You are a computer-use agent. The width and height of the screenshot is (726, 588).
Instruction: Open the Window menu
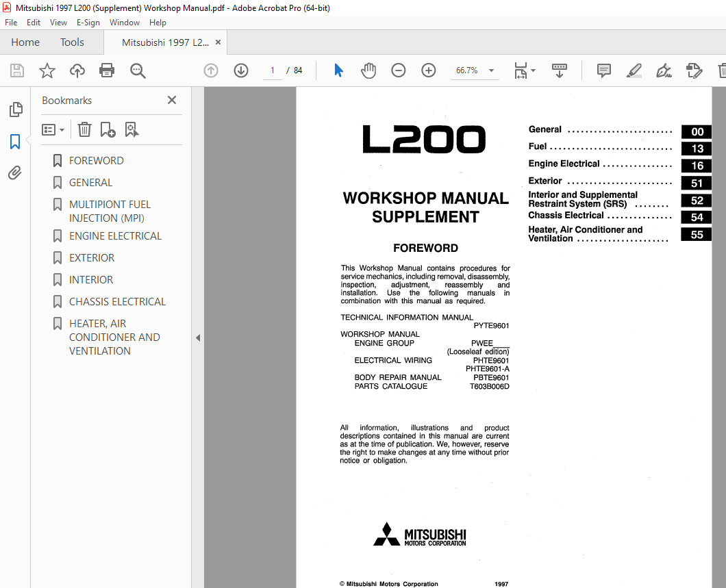(x=124, y=22)
